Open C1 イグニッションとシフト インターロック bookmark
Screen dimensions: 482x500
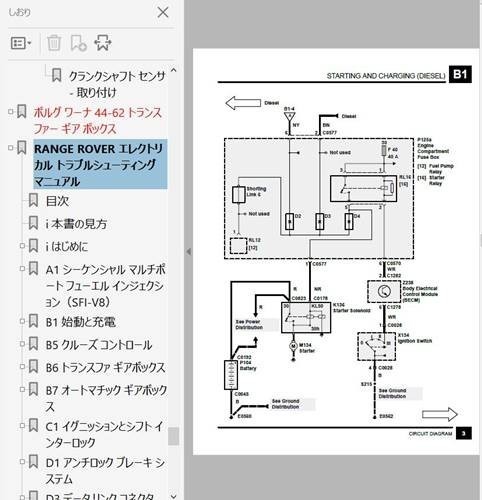104,434
